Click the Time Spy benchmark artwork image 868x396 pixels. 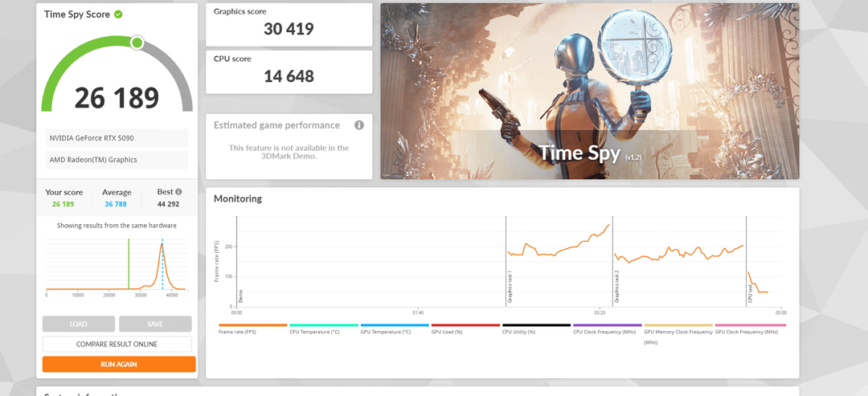tap(589, 91)
